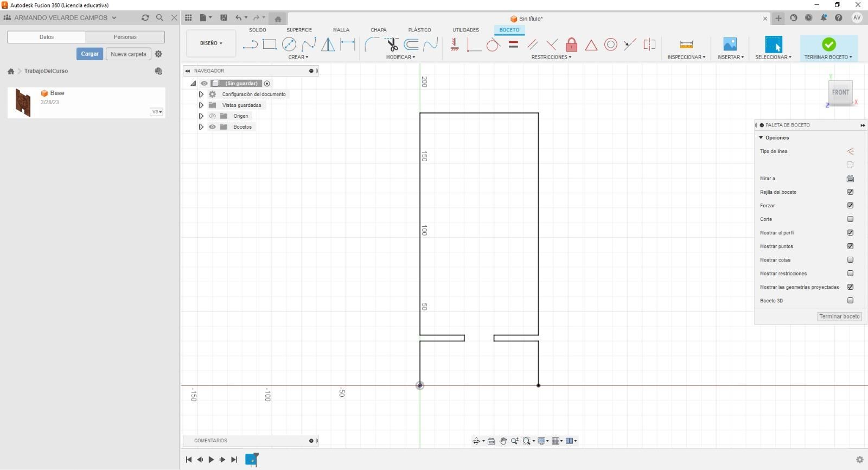
Task: Toggle Mostrar las geometrías proyectadas checkbox
Action: 850,287
